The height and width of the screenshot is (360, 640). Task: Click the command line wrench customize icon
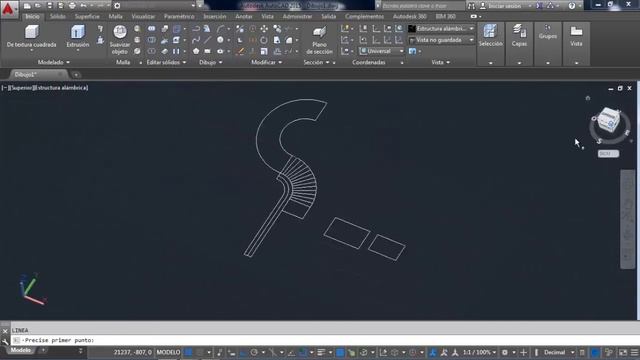5,341
